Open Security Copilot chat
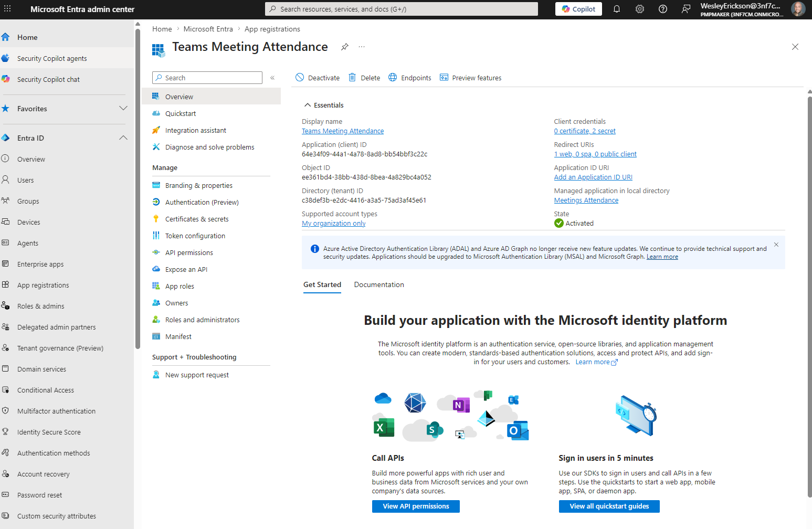Image resolution: width=812 pixels, height=529 pixels. (x=67, y=79)
